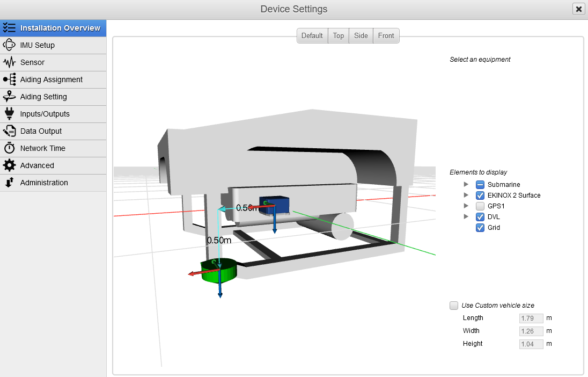Image resolution: width=588 pixels, height=377 pixels.
Task: Expand the GPS1 tree arrow
Action: click(x=466, y=206)
